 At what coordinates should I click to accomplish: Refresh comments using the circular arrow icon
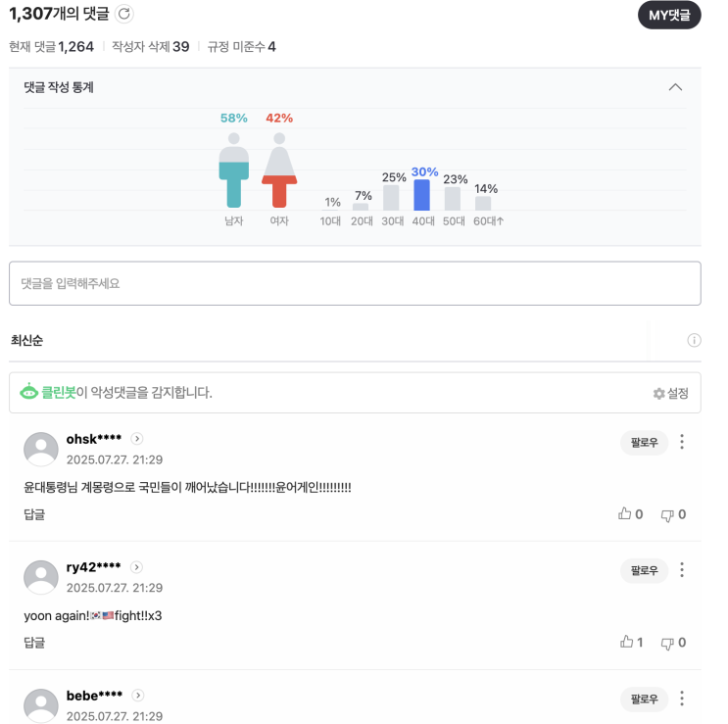click(124, 14)
